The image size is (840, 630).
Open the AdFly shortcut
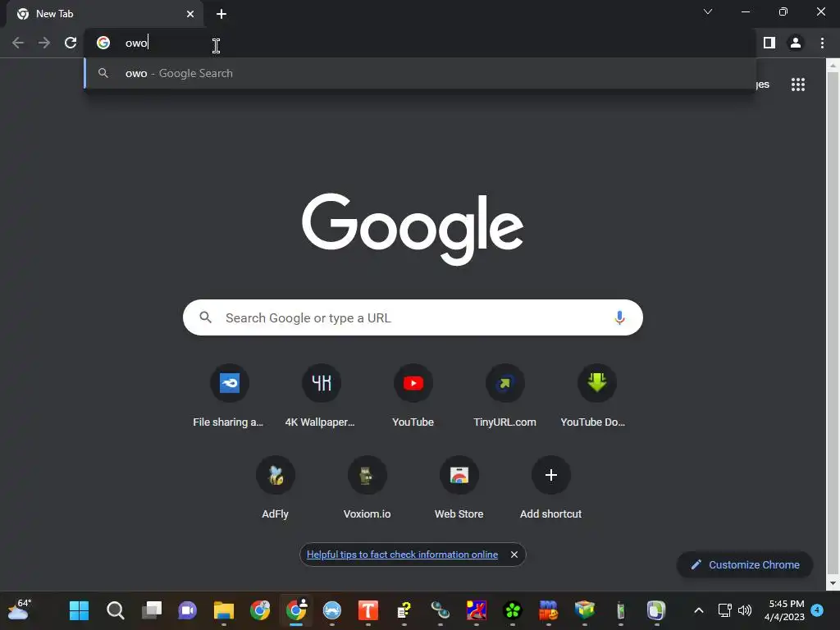point(276,488)
